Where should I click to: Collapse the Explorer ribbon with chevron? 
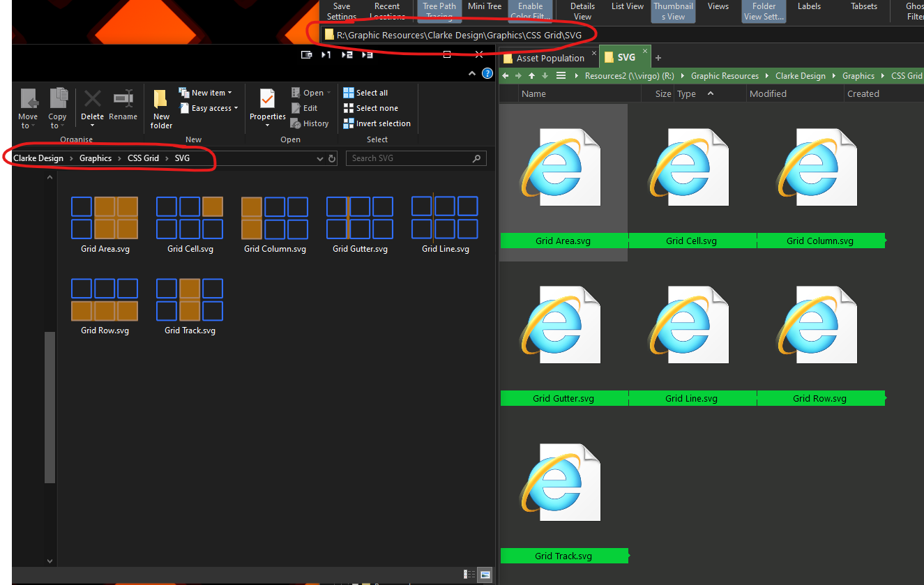(x=474, y=73)
